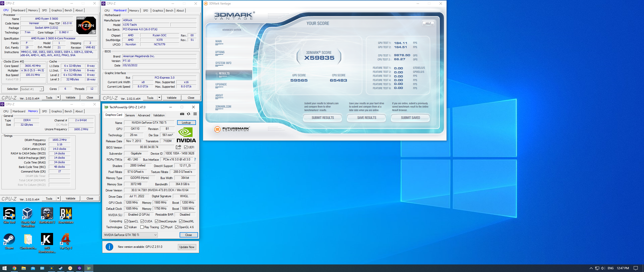
Task: Open Google Chrome from the taskbar
Action: coord(14,268)
